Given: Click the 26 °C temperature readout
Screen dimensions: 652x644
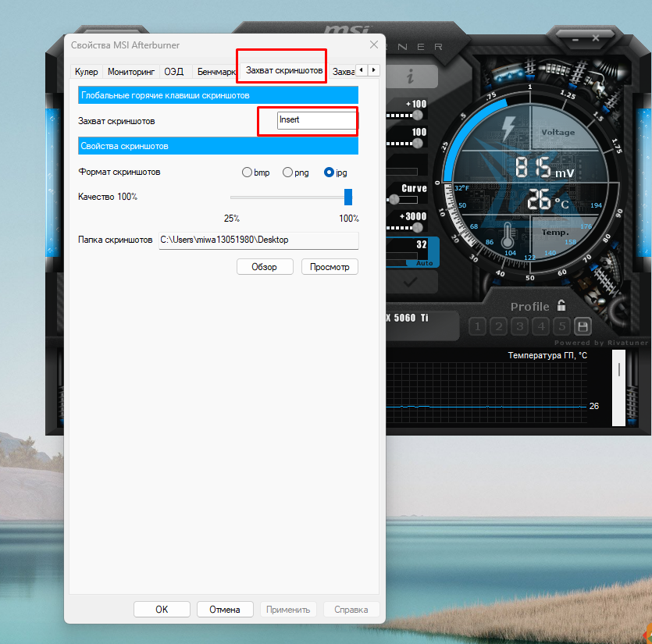Looking at the screenshot, I should point(547,200).
